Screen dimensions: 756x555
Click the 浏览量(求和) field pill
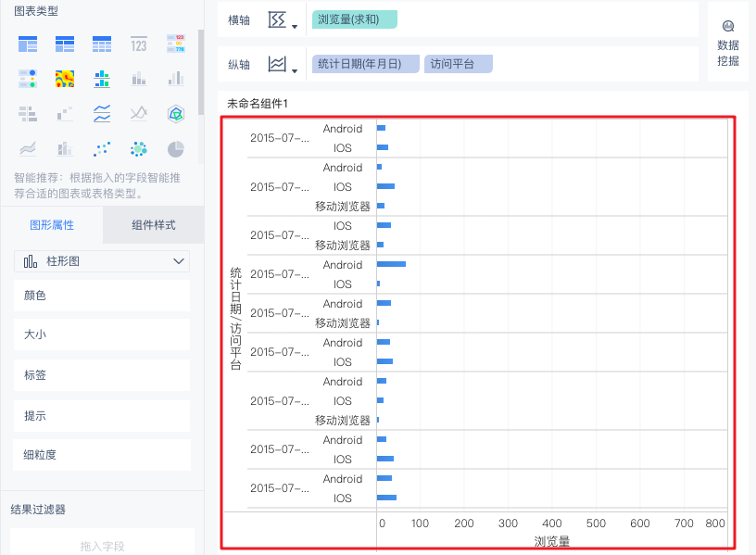pyautogui.click(x=355, y=19)
